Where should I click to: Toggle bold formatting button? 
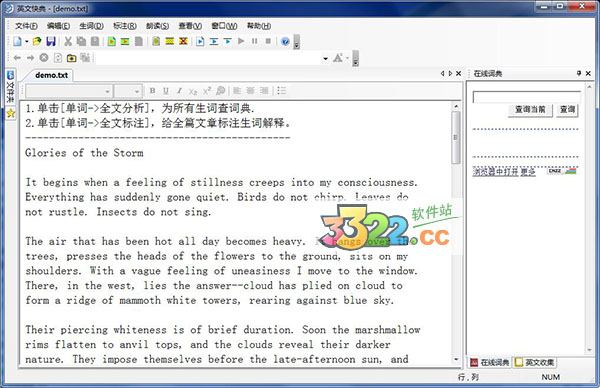point(152,91)
